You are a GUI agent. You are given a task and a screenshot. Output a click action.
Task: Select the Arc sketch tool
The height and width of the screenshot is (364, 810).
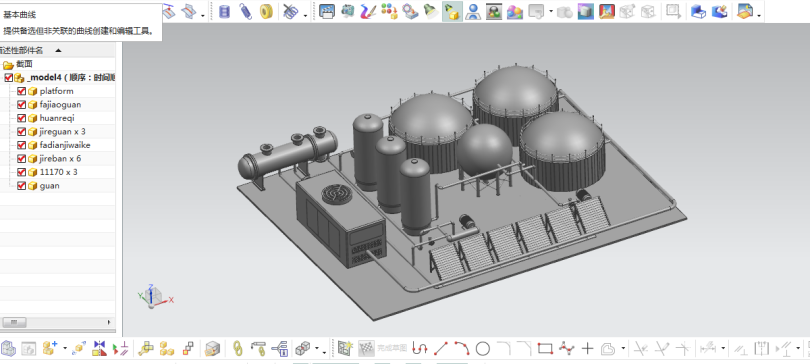tap(461, 349)
